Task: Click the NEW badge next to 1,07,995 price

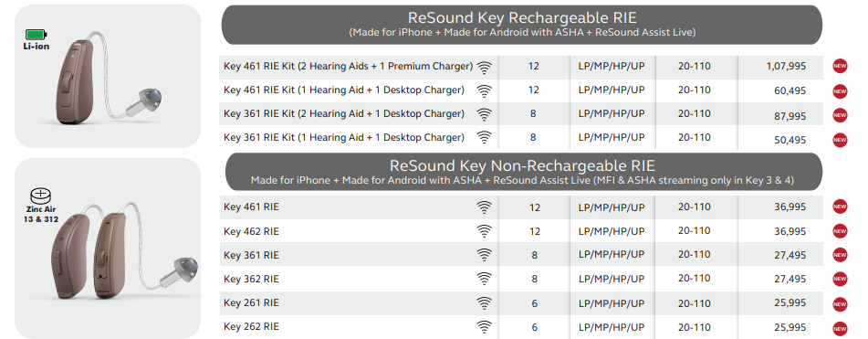Action: click(840, 67)
